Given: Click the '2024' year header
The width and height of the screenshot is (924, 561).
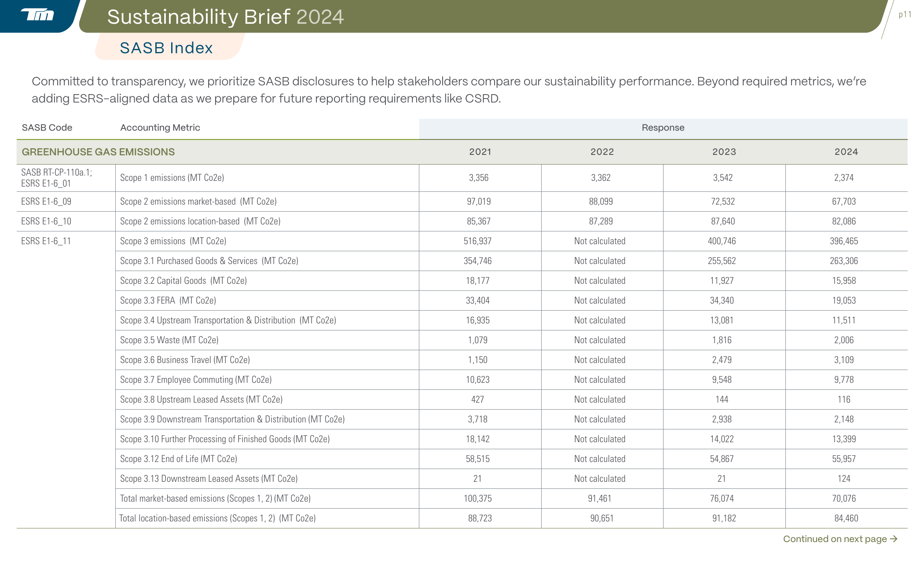Looking at the screenshot, I should click(x=846, y=152).
